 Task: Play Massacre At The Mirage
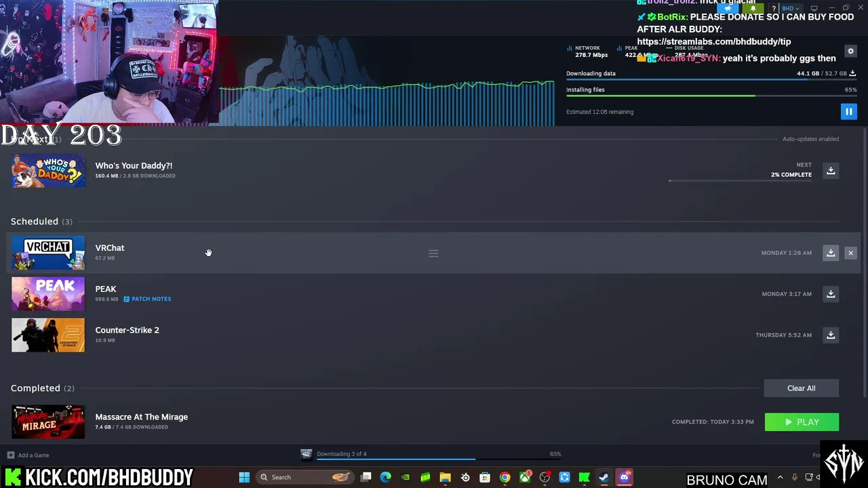point(802,422)
